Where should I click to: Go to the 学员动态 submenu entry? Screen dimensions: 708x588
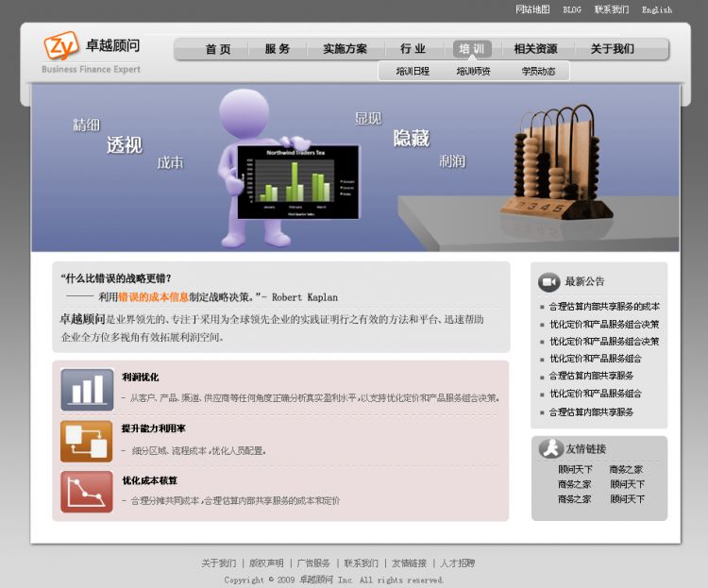coord(538,71)
